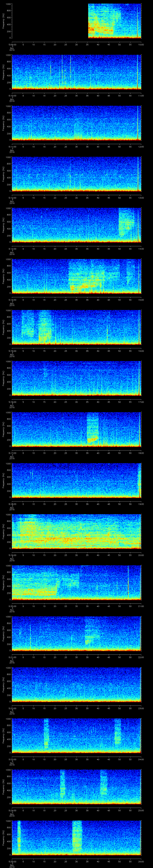Select the spectrogram panel starting at 5:25:00

click(x=77, y=838)
